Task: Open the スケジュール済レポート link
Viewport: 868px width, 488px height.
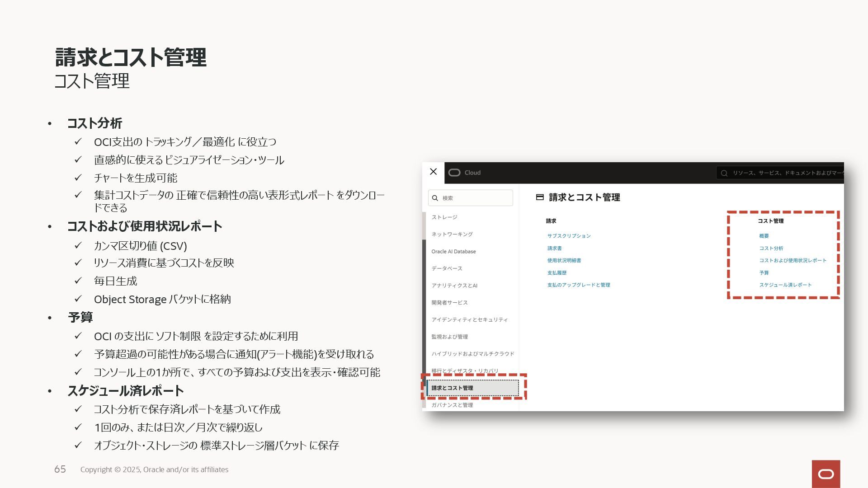Action: (x=785, y=285)
